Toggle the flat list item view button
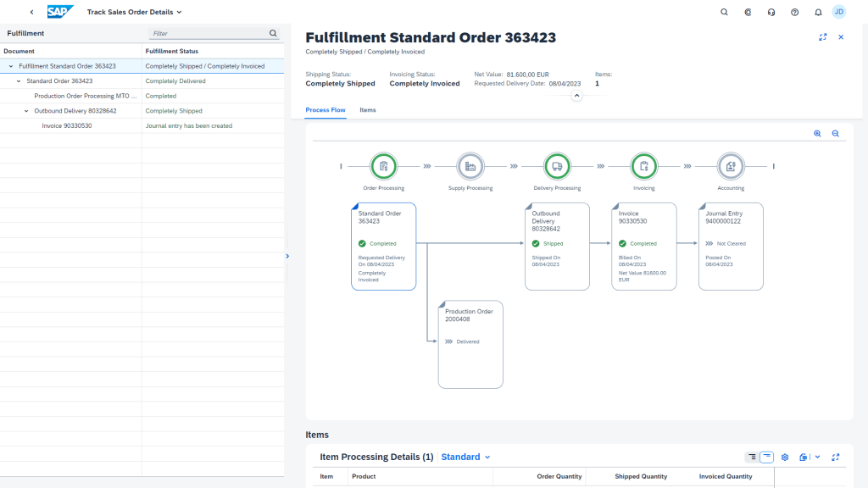Image resolution: width=868 pixels, height=488 pixels. (x=766, y=457)
